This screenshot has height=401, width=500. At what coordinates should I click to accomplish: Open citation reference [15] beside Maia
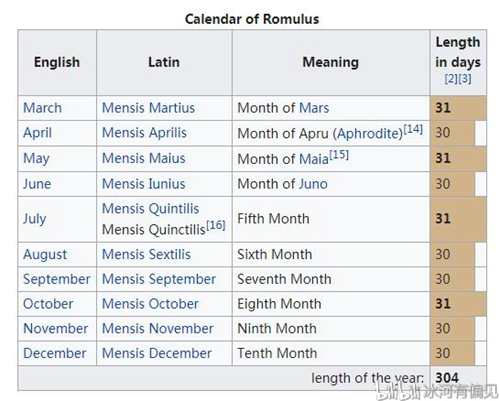[339, 155]
